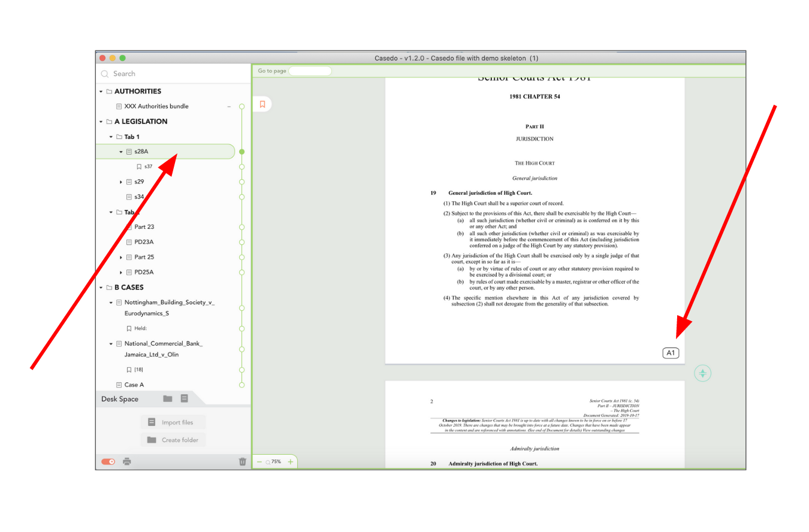
Task: Collapse the s28A document arrow
Action: point(121,152)
